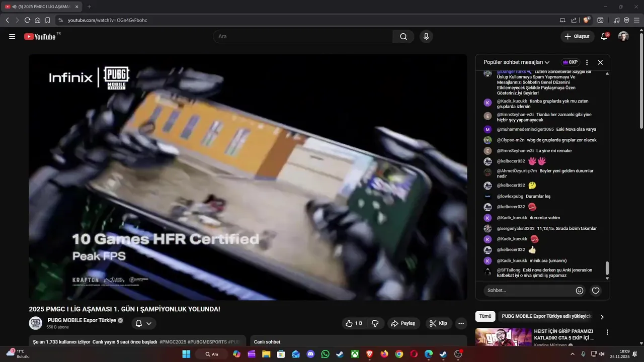Go back in browser history
This screenshot has height=362, width=644.
click(8, 20)
